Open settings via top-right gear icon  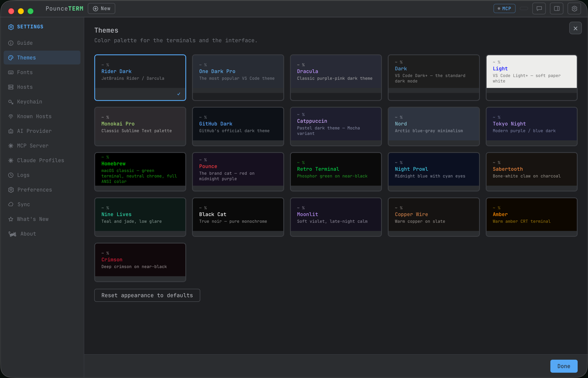click(574, 8)
